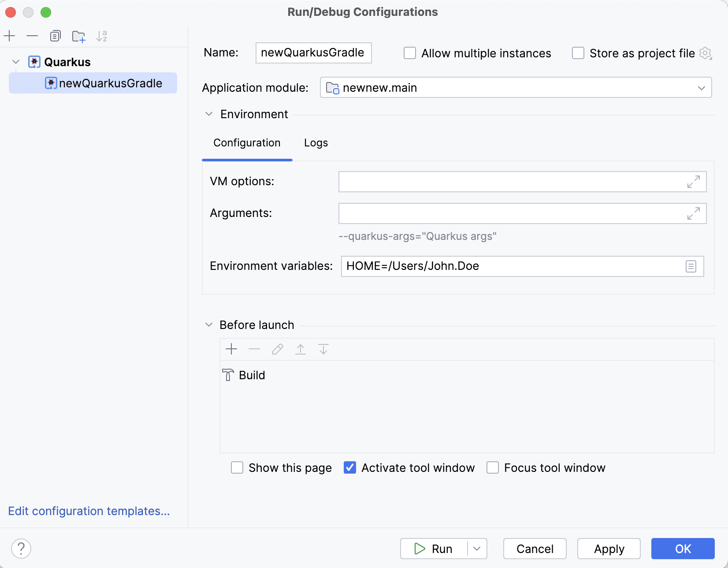
Task: Switch to the Logs tab
Action: click(x=316, y=143)
